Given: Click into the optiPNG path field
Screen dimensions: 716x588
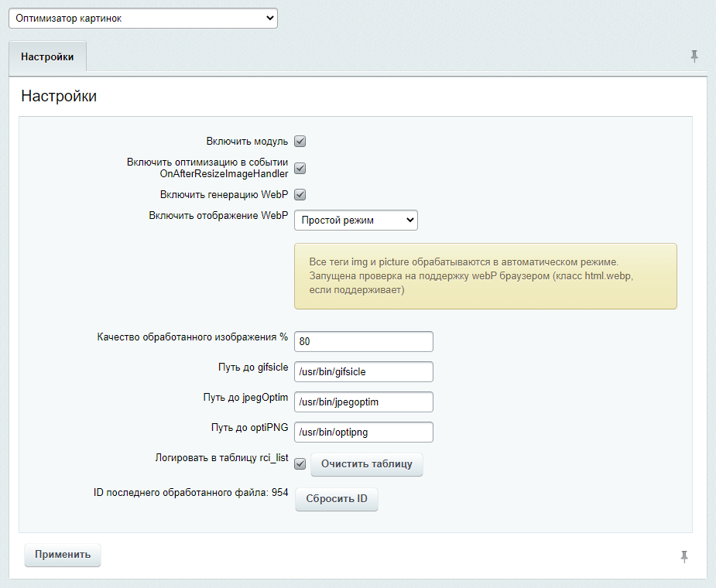Looking at the screenshot, I should (364, 432).
